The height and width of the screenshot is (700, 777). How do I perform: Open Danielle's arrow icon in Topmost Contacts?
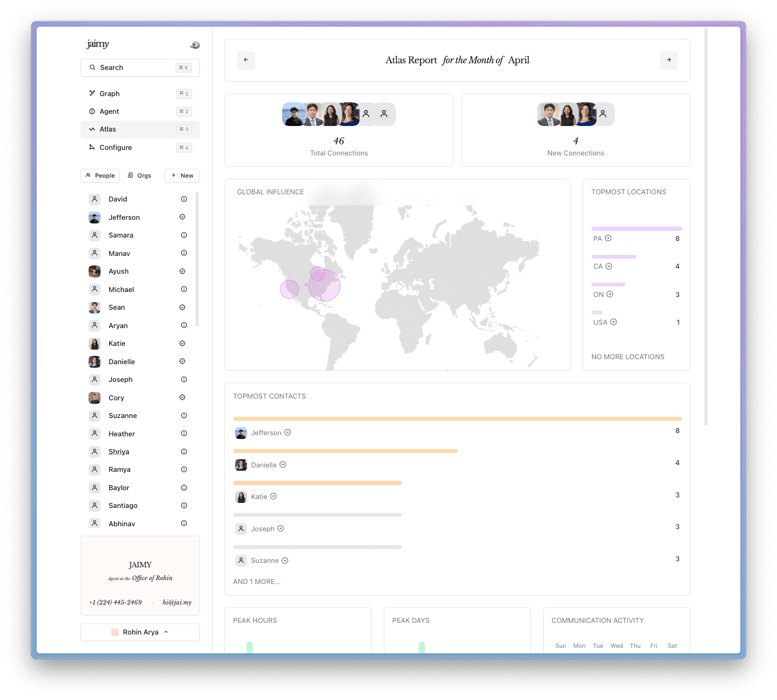[x=283, y=465]
